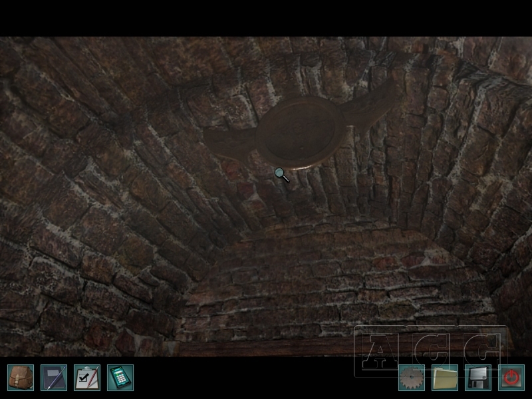Open the task checklist clipboard
This screenshot has width=532, height=399.
click(87, 378)
